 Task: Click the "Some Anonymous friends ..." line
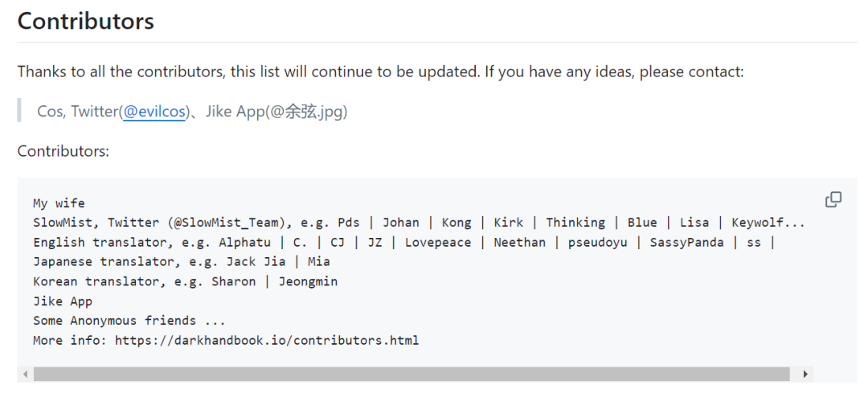129,321
